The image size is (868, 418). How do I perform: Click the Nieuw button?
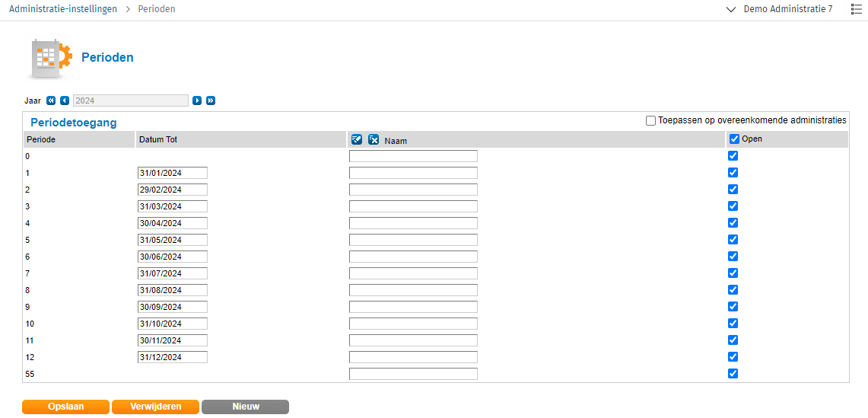[x=245, y=407]
